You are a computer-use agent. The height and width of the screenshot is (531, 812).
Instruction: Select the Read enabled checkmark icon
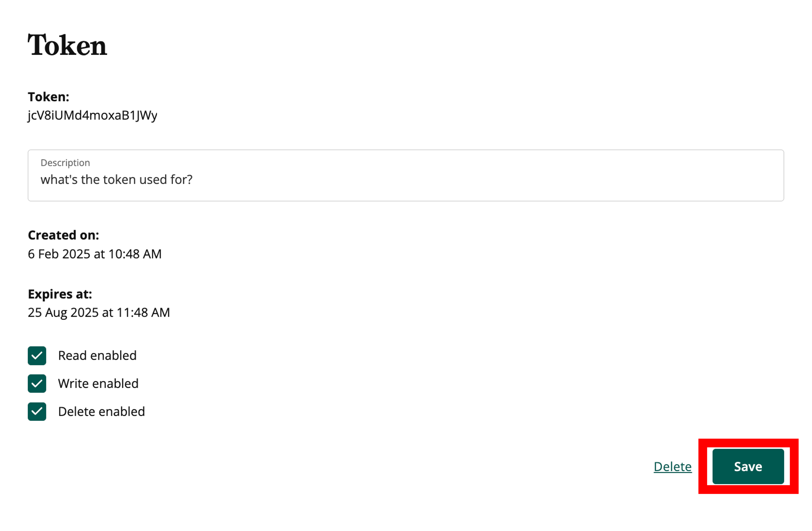point(37,356)
